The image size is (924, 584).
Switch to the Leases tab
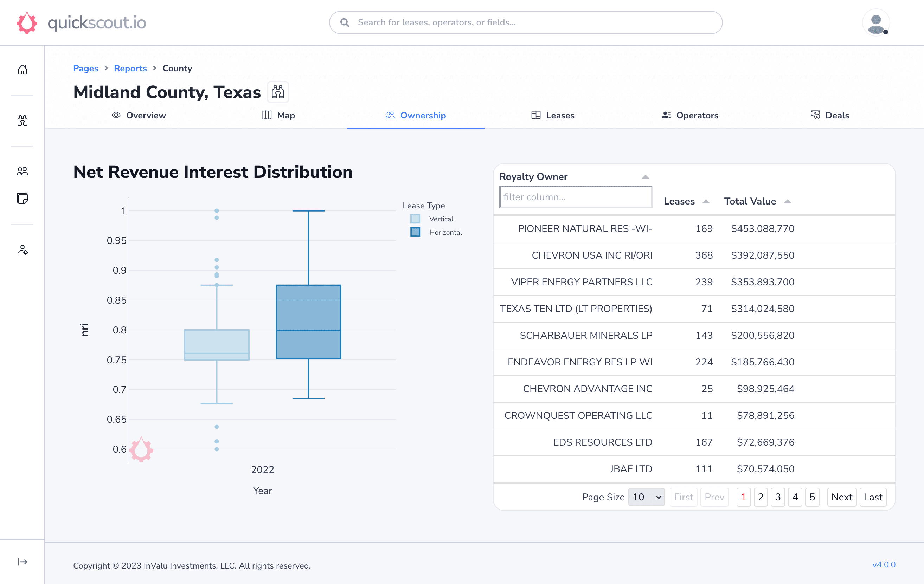click(553, 115)
